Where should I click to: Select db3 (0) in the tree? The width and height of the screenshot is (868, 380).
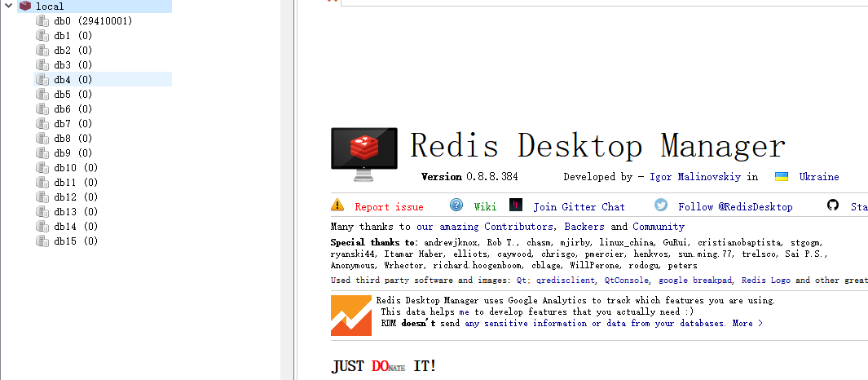73,64
